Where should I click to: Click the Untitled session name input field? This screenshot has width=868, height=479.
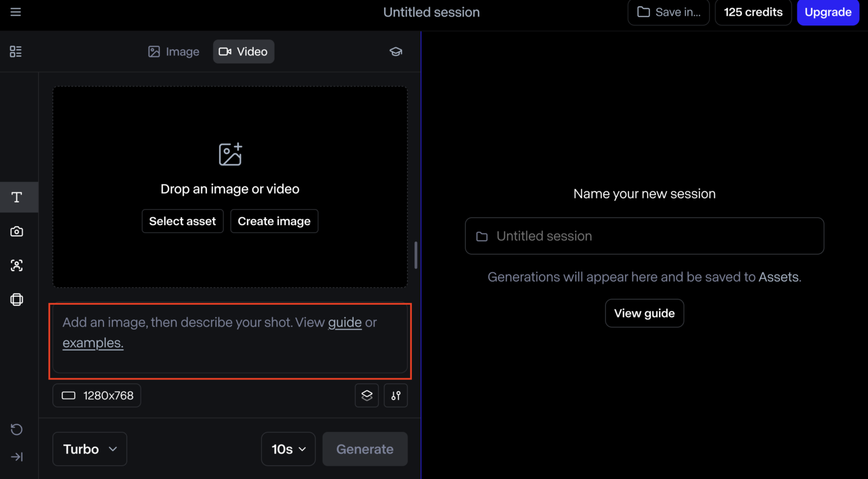(644, 236)
